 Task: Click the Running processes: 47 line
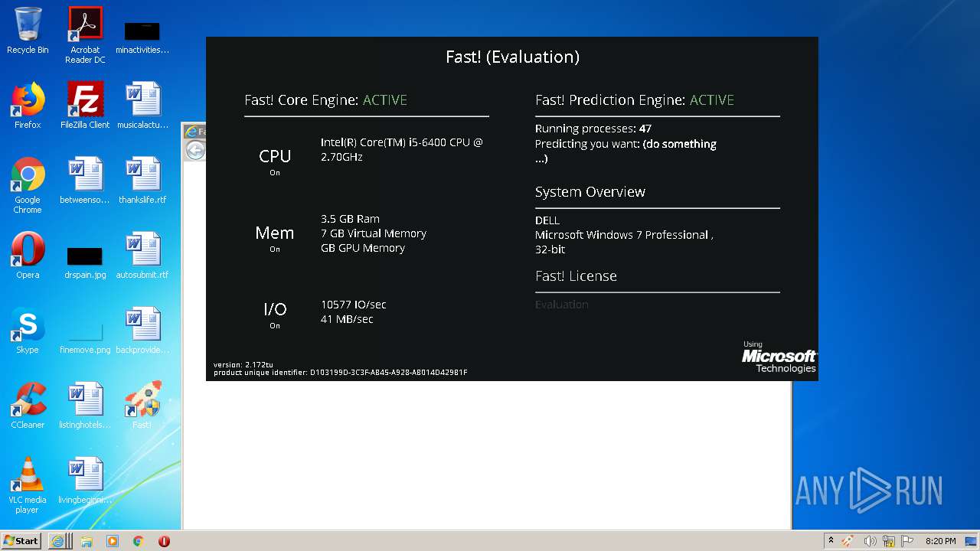[593, 129]
